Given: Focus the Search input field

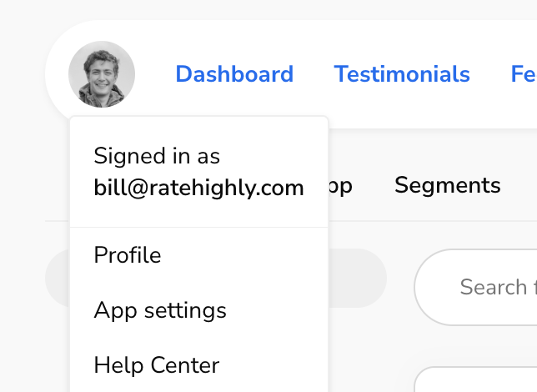Looking at the screenshot, I should (492, 288).
